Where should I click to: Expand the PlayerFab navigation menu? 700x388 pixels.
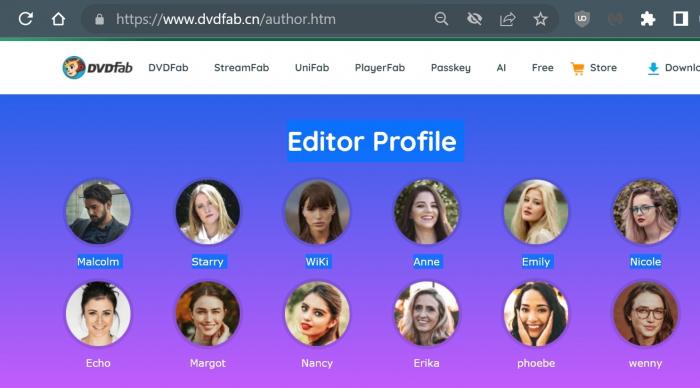click(x=380, y=68)
